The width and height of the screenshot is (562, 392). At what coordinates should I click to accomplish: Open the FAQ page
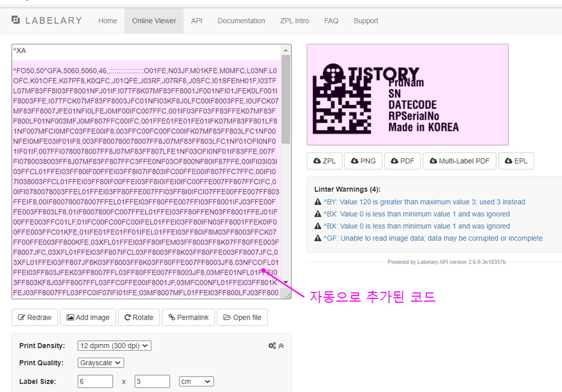331,21
